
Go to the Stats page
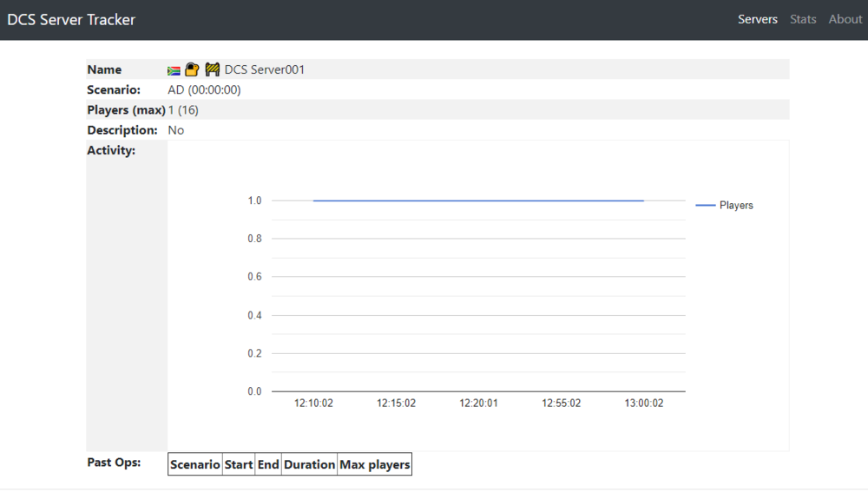pos(803,19)
